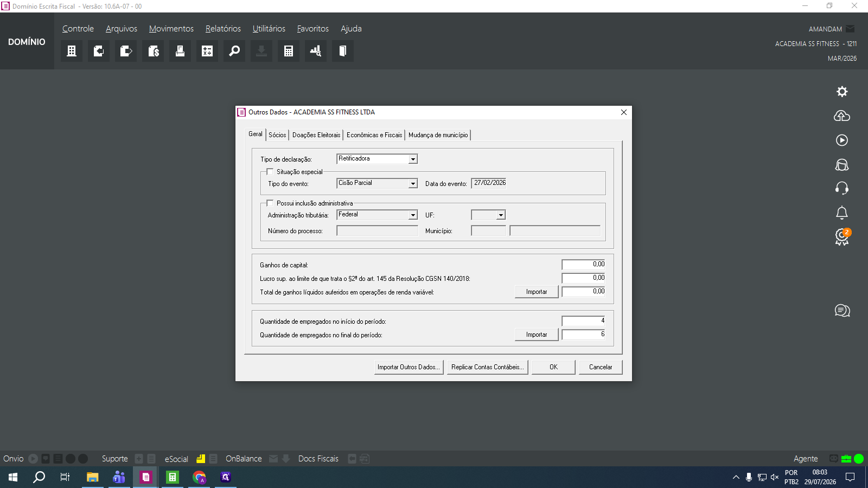Viewport: 868px width, 488px height.
Task: Click the envelope icon beside AMANDAM
Action: 850,29
